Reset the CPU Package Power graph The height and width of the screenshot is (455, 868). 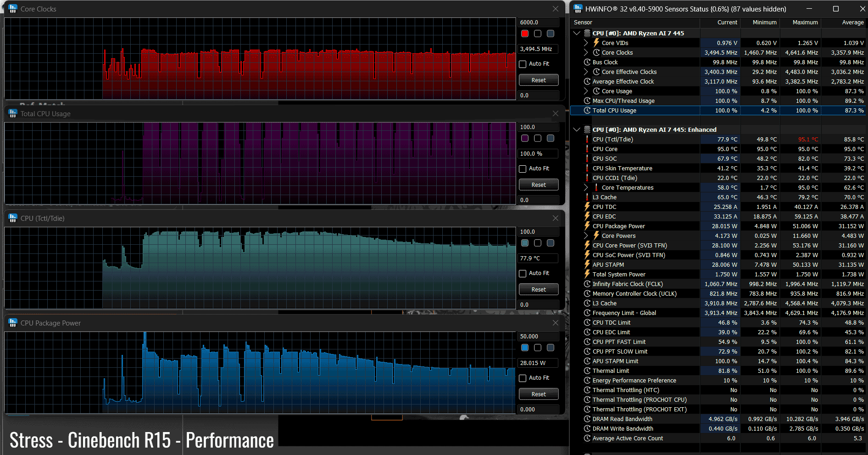[539, 394]
